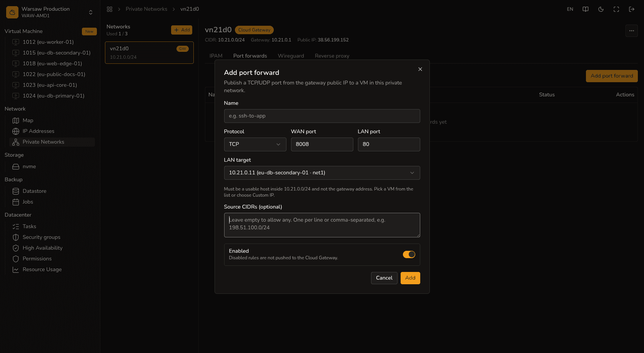This screenshot has width=644, height=353.
Task: Select the vn21d0 network card
Action: pyautogui.click(x=149, y=53)
